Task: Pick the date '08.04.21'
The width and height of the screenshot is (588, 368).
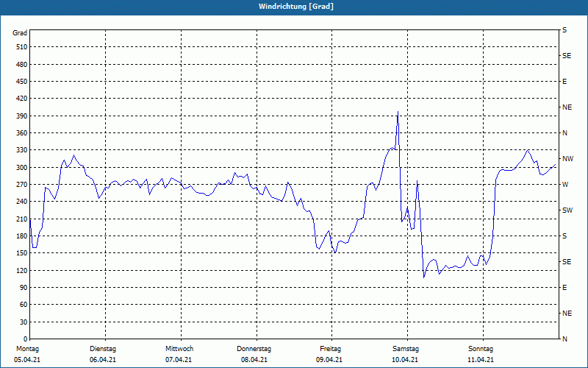Action: 254,360
